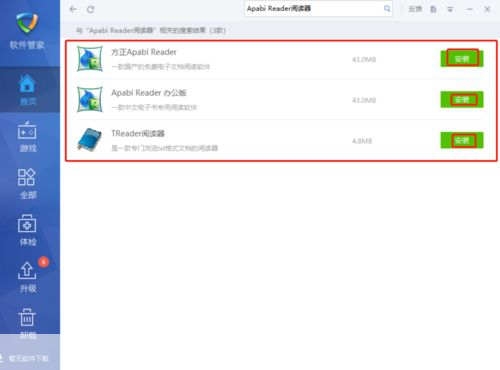Open the 反馈 feedback link
Screen dimensions: 500x370
click(x=415, y=9)
